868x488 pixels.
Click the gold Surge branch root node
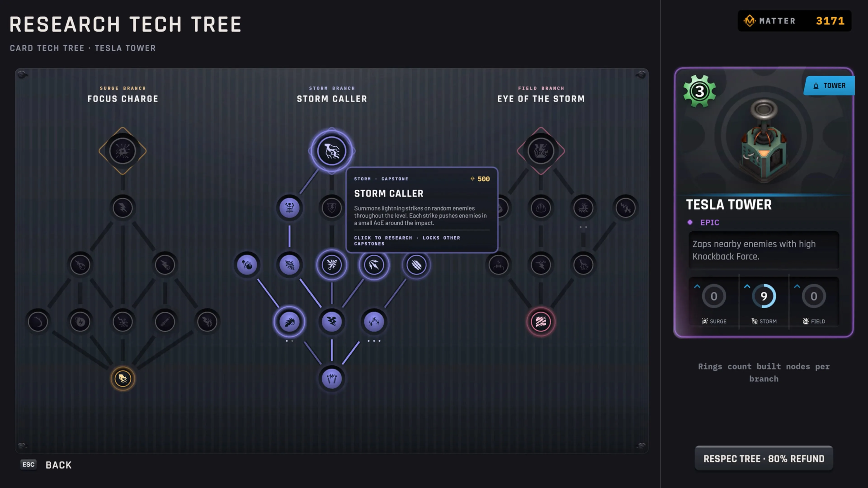point(123,378)
